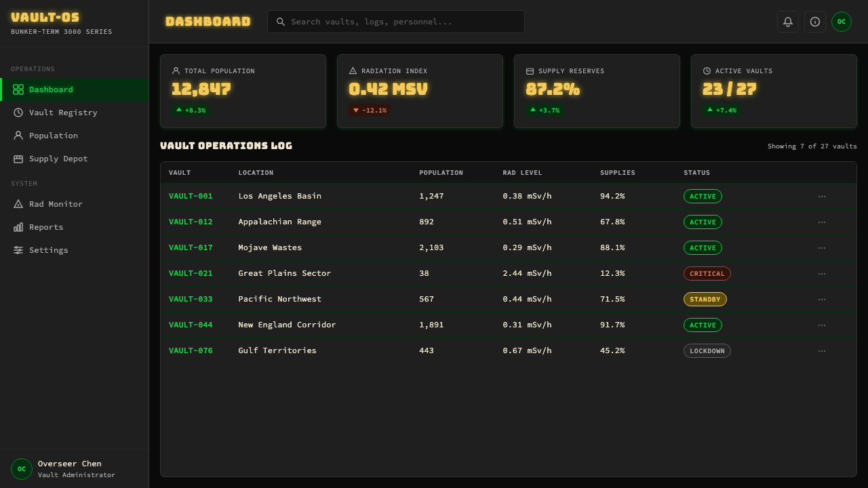Click the 2.44 mSv/h rad level value

(527, 273)
